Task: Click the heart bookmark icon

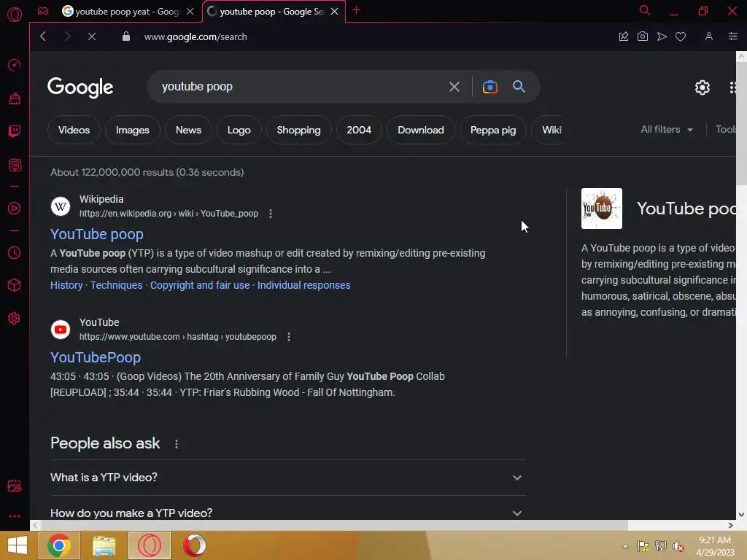Action: point(681,36)
